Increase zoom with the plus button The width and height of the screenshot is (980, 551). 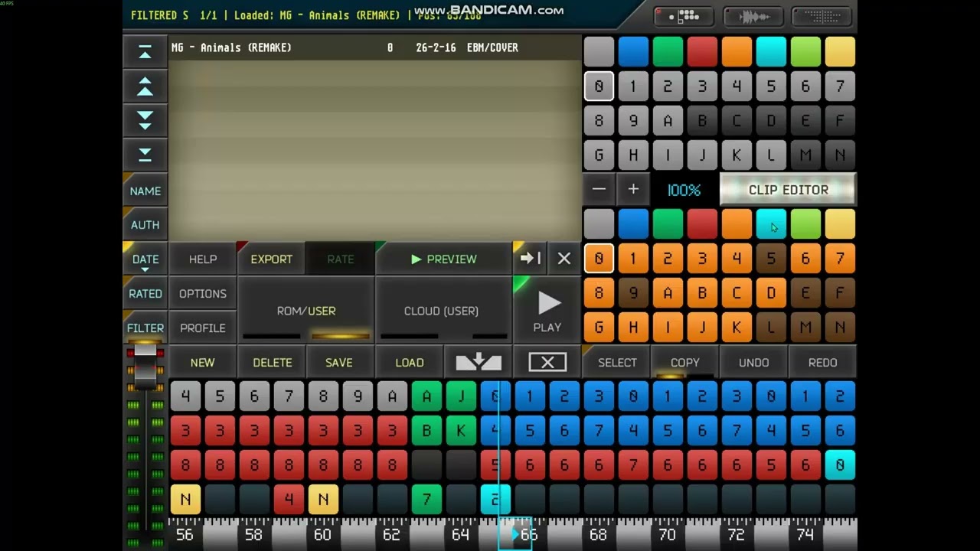633,189
